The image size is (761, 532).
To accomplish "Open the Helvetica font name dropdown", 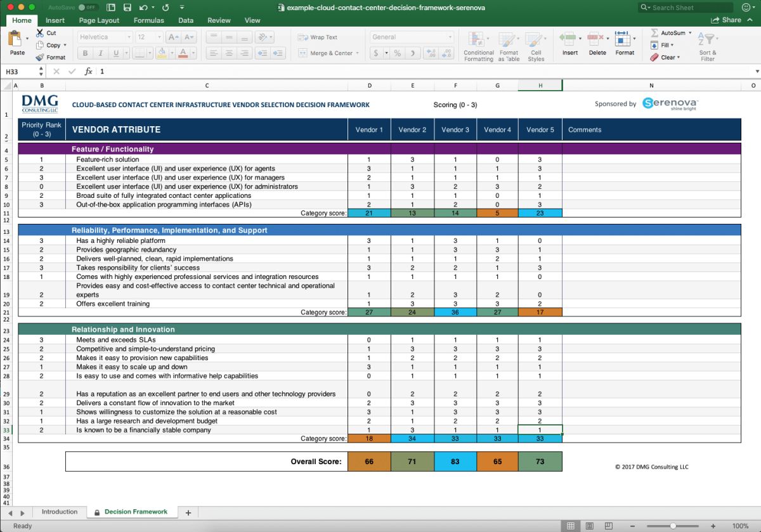I will pyautogui.click(x=129, y=37).
